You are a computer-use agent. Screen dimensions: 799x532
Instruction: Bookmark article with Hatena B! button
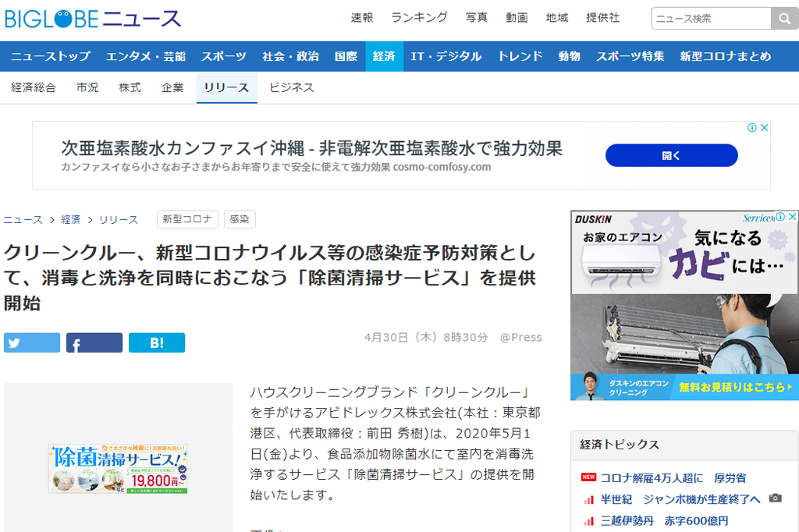point(156,342)
